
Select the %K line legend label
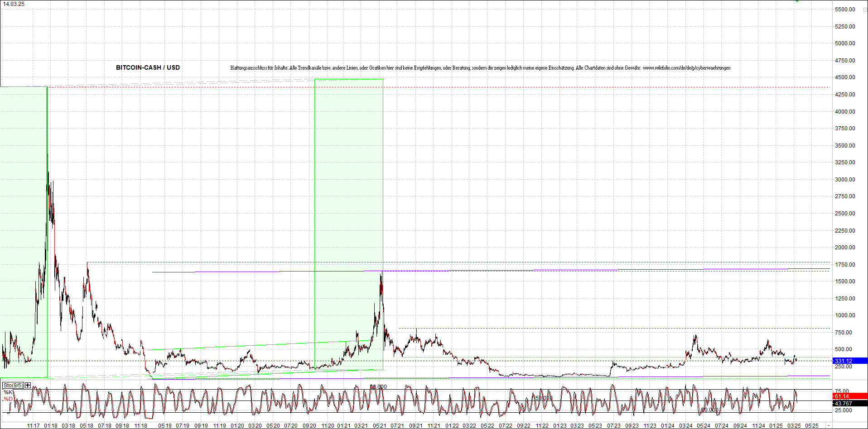pyautogui.click(x=8, y=392)
